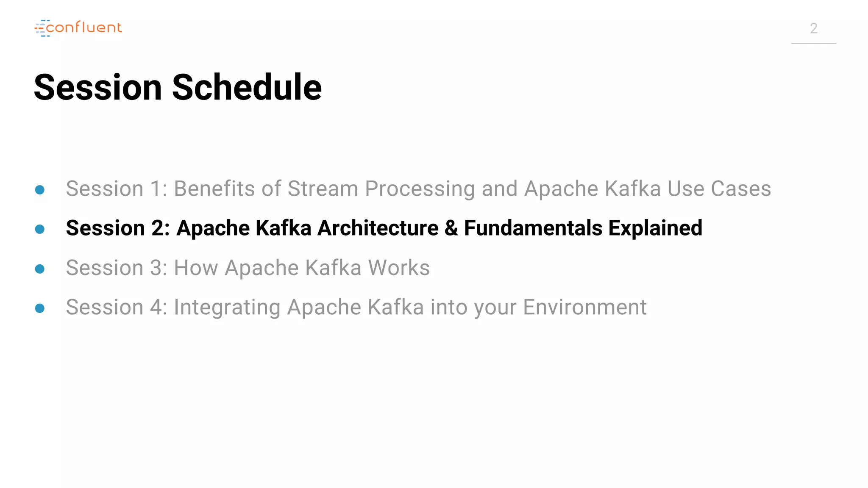Click 'Use Cases' ending the Session 1 line
The width and height of the screenshot is (868, 488).
coord(719,189)
